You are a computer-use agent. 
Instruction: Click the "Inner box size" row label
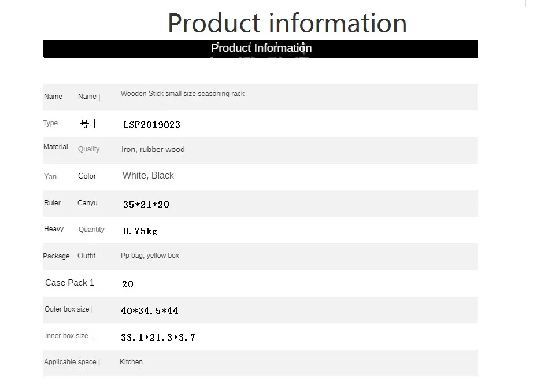pos(68,336)
